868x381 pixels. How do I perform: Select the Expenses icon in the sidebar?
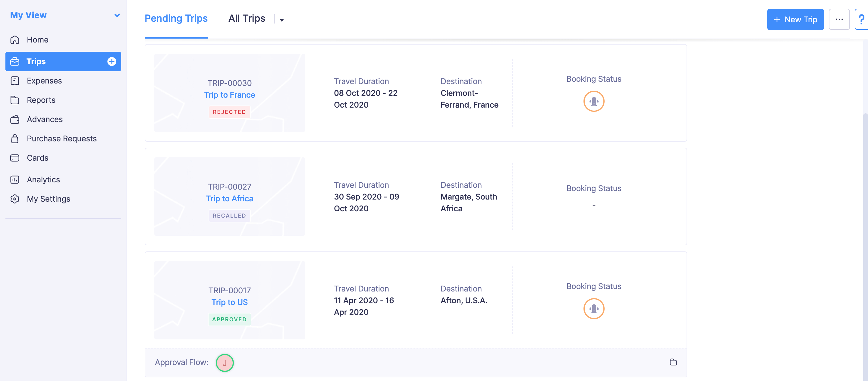(15, 80)
